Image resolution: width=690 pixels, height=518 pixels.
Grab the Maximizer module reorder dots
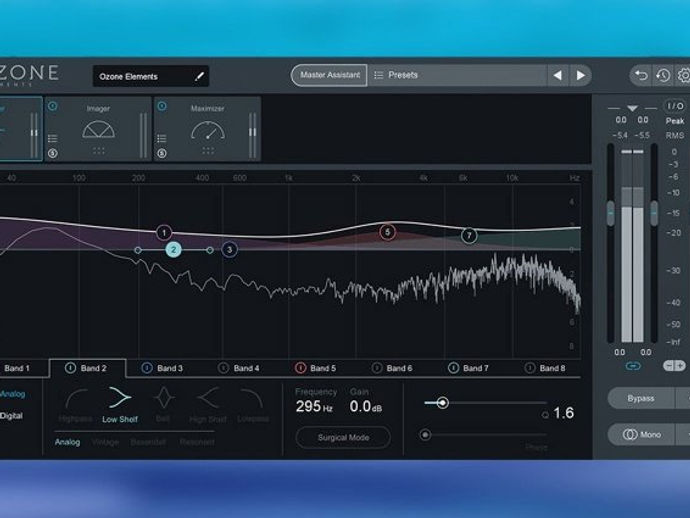(x=208, y=151)
